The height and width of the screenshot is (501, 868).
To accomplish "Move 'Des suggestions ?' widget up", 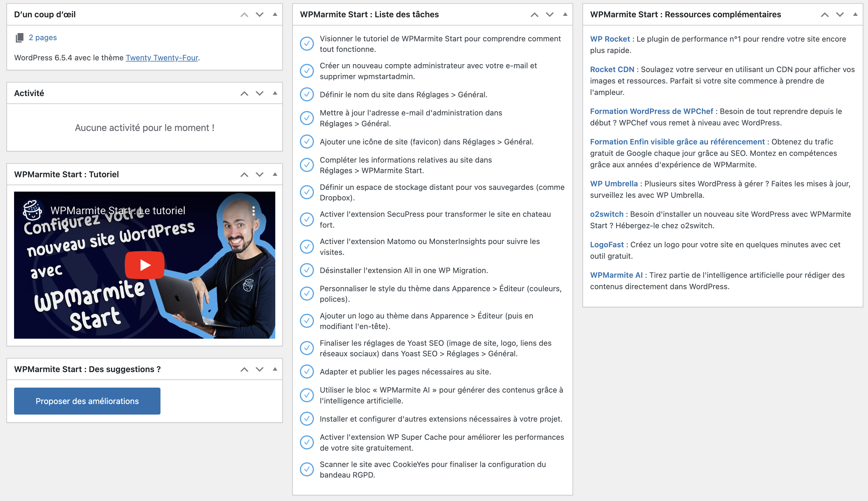I will click(244, 369).
